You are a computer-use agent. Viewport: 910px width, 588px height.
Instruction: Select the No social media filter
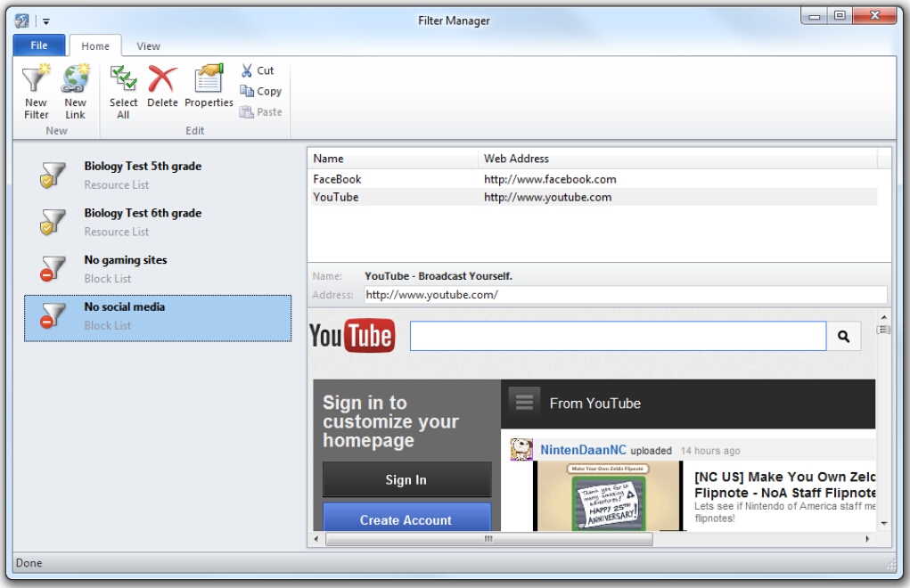158,318
